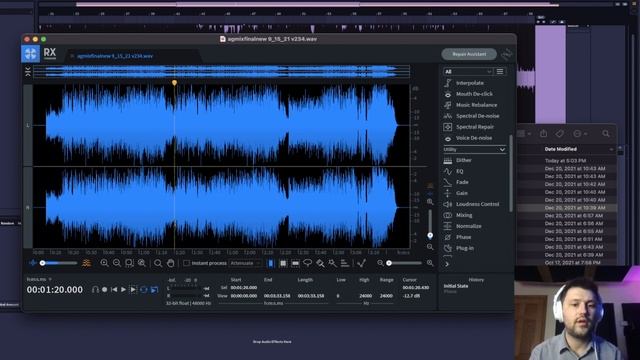The width and height of the screenshot is (640, 360).
Task: Open the time format h:m:s.ms dropdown
Action: pos(39,279)
